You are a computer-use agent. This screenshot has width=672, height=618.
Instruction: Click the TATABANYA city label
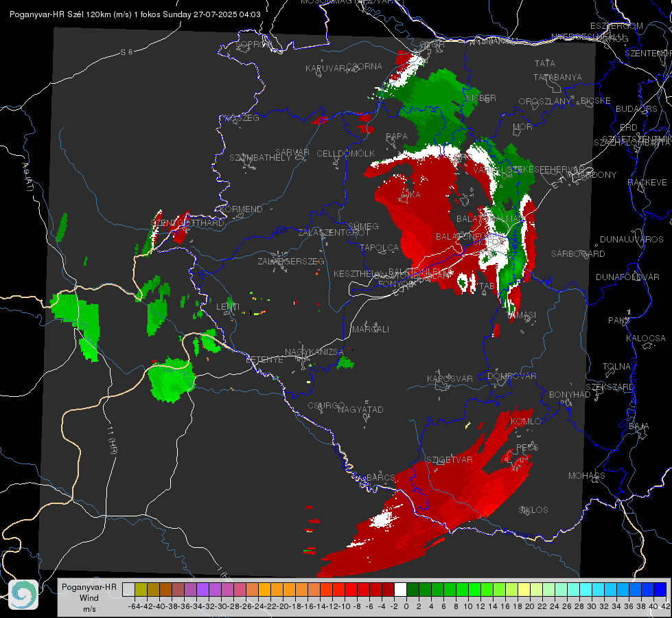(x=557, y=77)
